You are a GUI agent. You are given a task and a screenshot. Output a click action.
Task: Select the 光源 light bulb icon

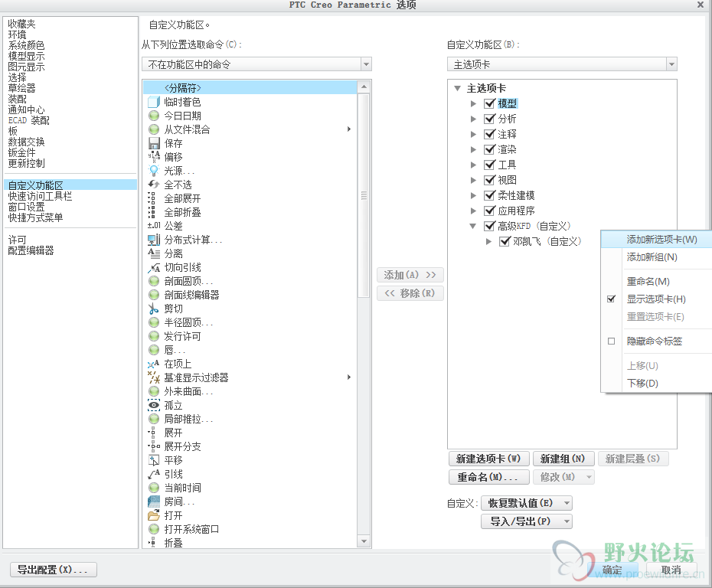click(154, 171)
